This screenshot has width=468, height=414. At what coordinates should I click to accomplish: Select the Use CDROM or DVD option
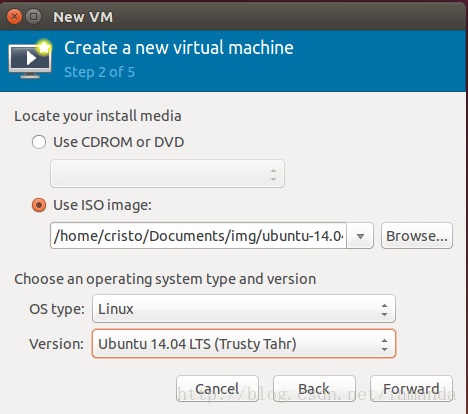pos(39,142)
